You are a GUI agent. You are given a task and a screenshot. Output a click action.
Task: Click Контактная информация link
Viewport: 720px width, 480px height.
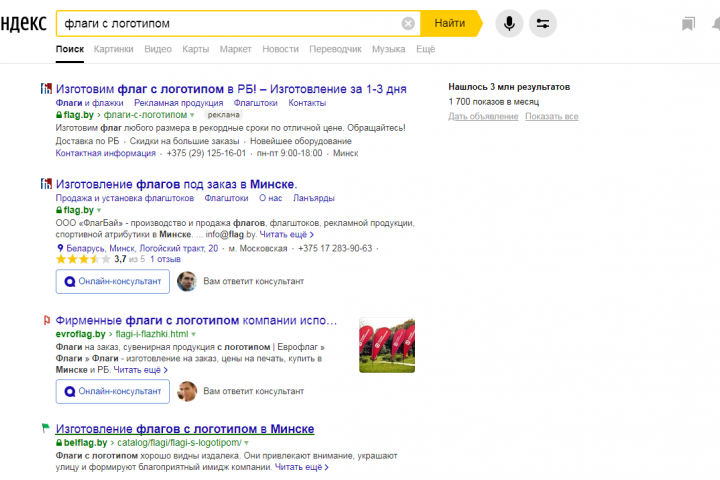tap(106, 153)
